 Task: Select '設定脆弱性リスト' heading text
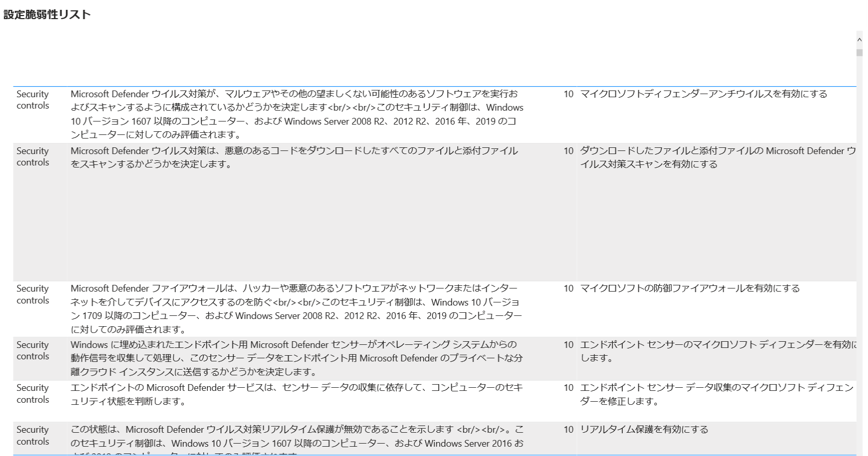47,14
